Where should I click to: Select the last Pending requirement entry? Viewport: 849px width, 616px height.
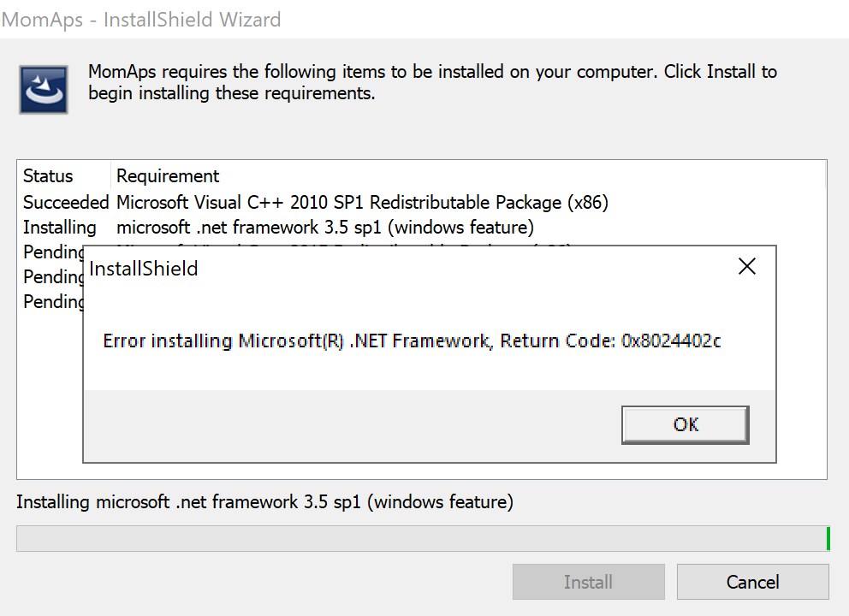53,302
